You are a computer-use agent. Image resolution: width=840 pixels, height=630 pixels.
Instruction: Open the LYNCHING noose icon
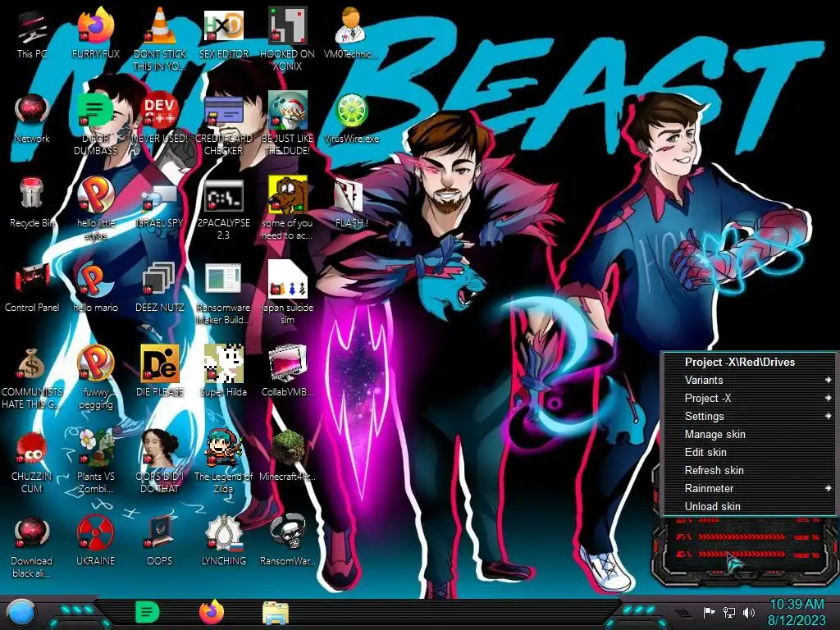point(223,541)
